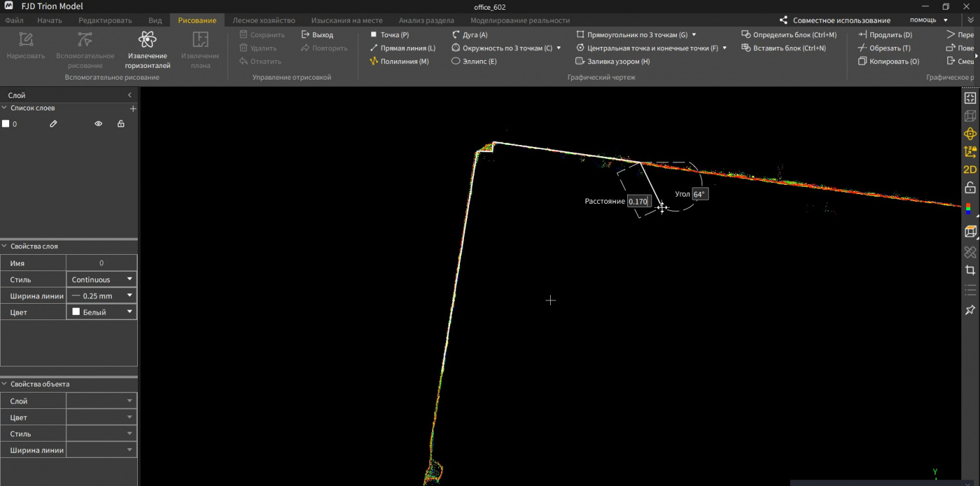This screenshot has width=980, height=486.
Task: Click the crop icon in right toolbar
Action: (970, 270)
